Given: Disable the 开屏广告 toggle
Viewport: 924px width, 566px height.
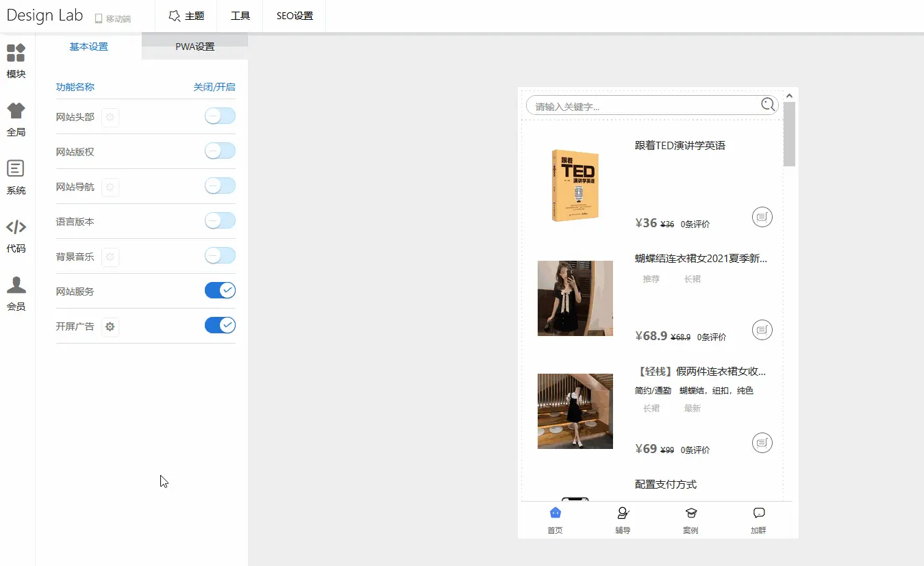Looking at the screenshot, I should [x=220, y=325].
